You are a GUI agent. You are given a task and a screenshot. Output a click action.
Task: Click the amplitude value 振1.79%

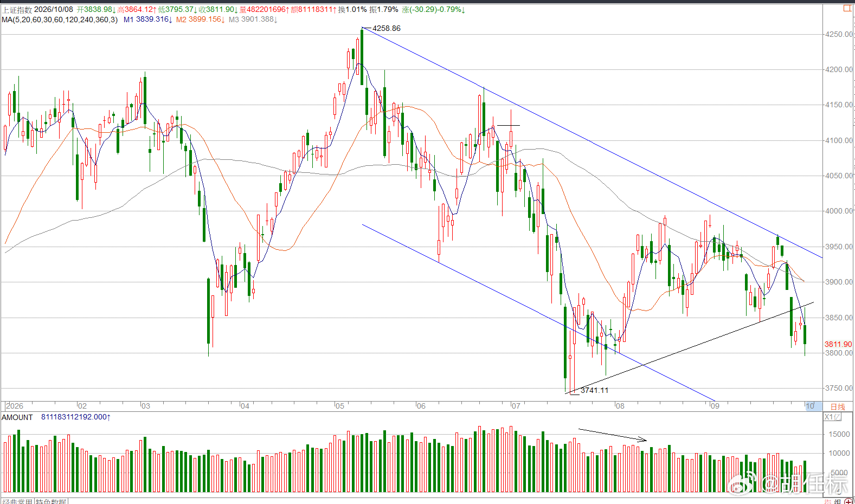tap(384, 10)
